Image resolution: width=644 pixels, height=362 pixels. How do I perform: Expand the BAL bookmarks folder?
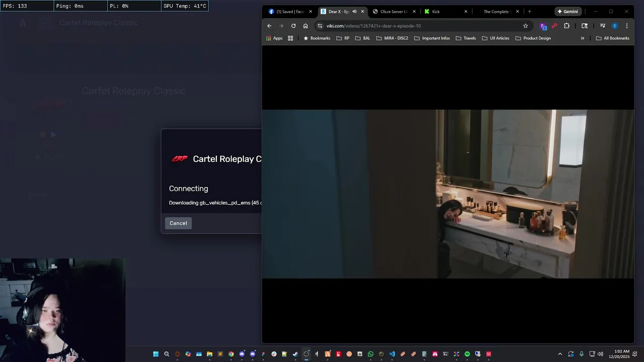tap(362, 38)
